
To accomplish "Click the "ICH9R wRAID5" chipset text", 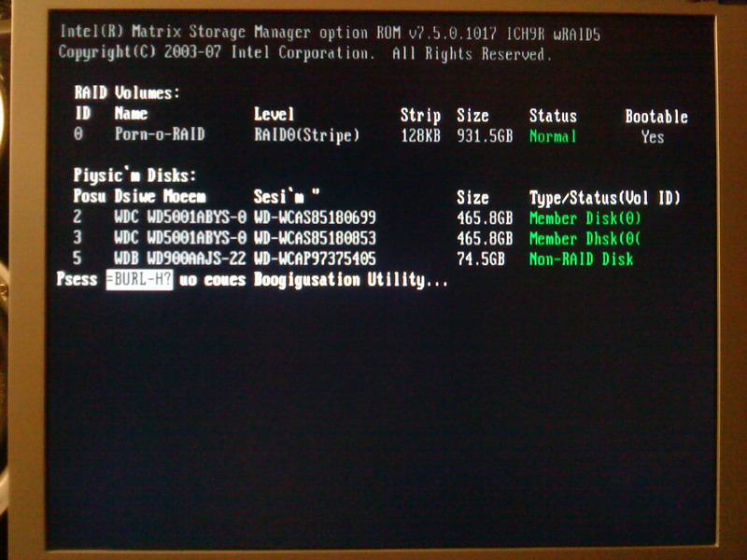I will tap(553, 34).
